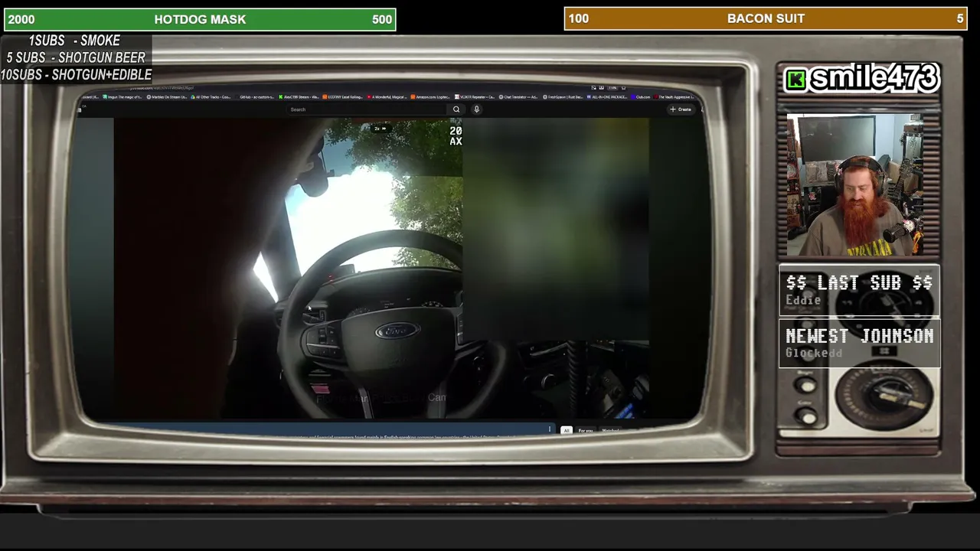Click the HOTDOG MASK goal progress bar
Screen dimensions: 980x551
[x=200, y=19]
